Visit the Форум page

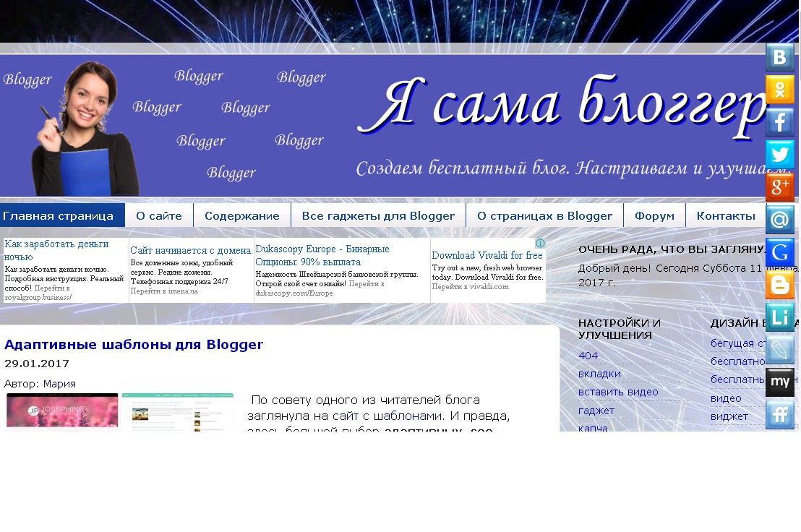tap(654, 215)
